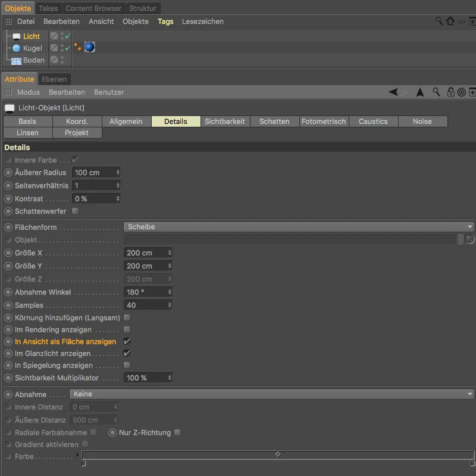Image resolution: width=476 pixels, height=476 pixels.
Task: Open the Caustics light settings tab
Action: (x=373, y=121)
